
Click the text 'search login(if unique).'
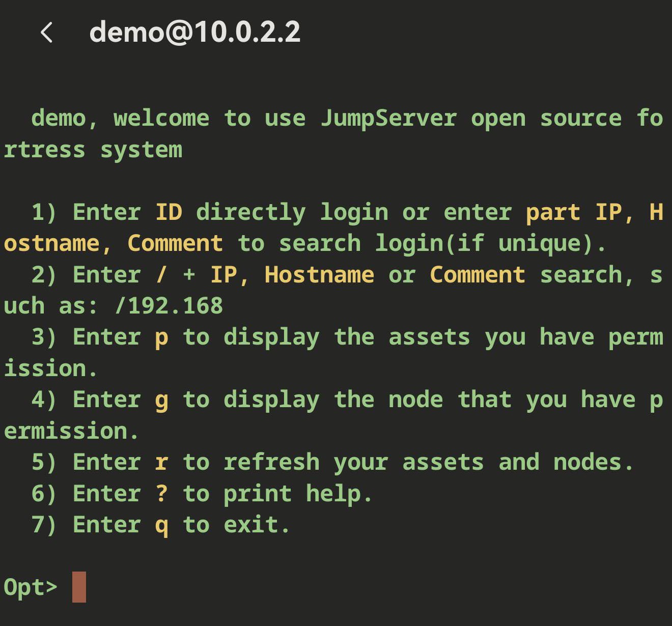(443, 244)
